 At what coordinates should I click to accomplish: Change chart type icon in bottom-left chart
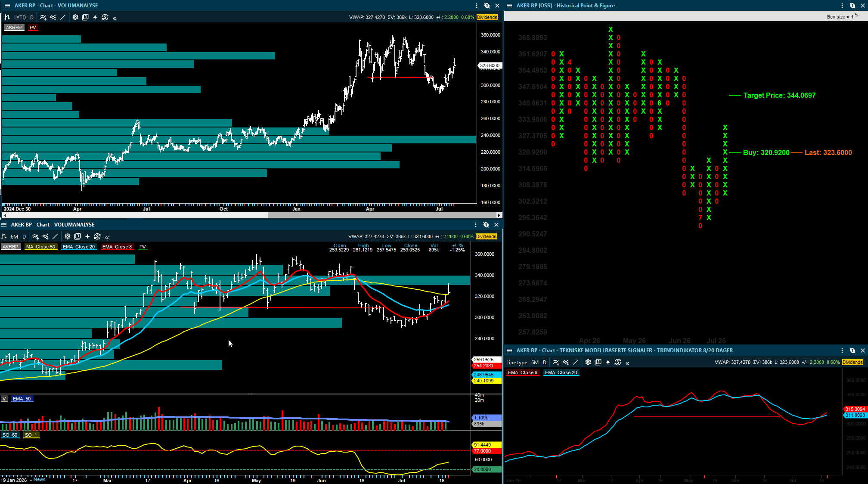(x=4, y=236)
